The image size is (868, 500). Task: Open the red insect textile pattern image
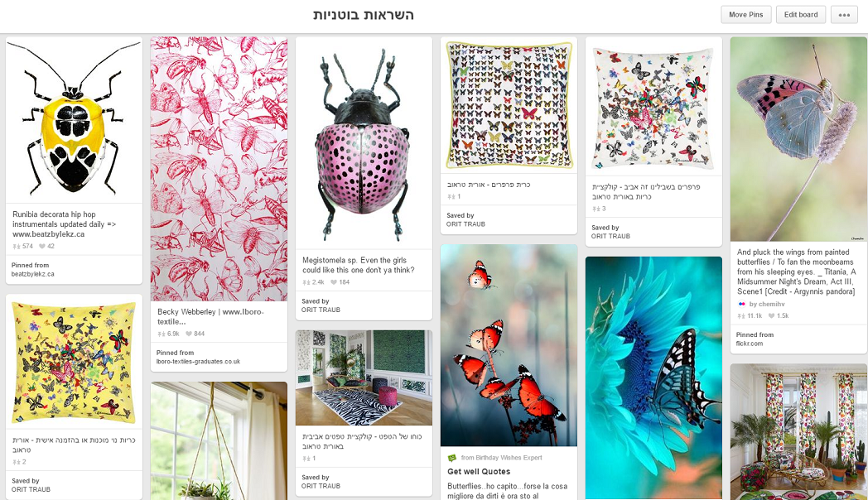pyautogui.click(x=219, y=169)
